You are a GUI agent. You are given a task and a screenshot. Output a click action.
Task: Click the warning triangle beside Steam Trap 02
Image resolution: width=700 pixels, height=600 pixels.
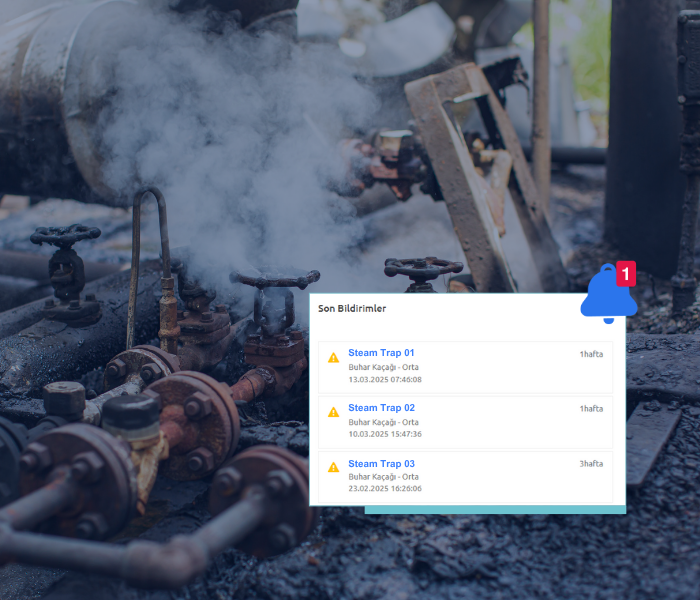tap(334, 412)
